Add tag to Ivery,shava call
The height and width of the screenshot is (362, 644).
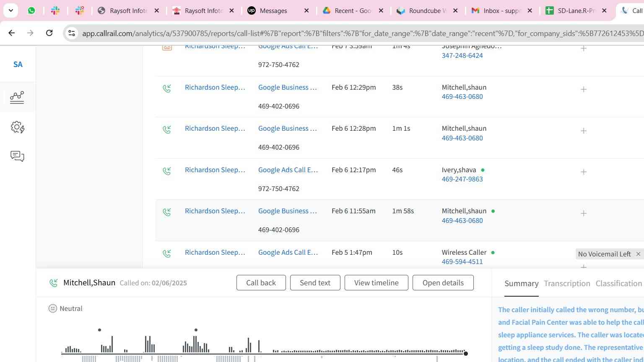[584, 172]
